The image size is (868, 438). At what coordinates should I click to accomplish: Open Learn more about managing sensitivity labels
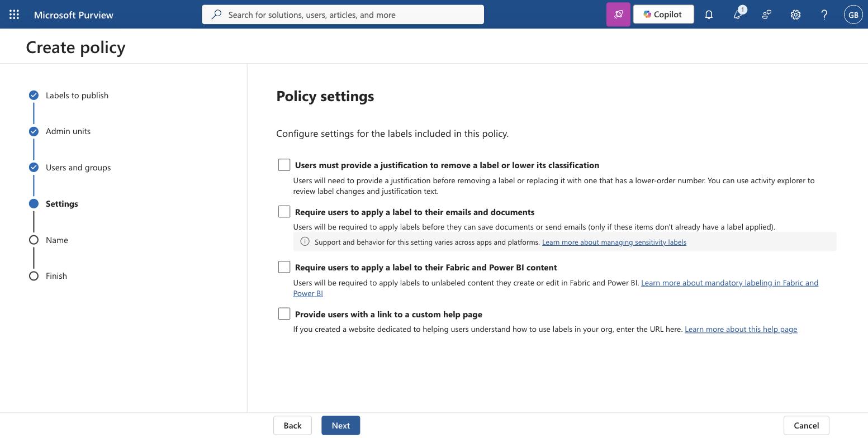pyautogui.click(x=614, y=242)
